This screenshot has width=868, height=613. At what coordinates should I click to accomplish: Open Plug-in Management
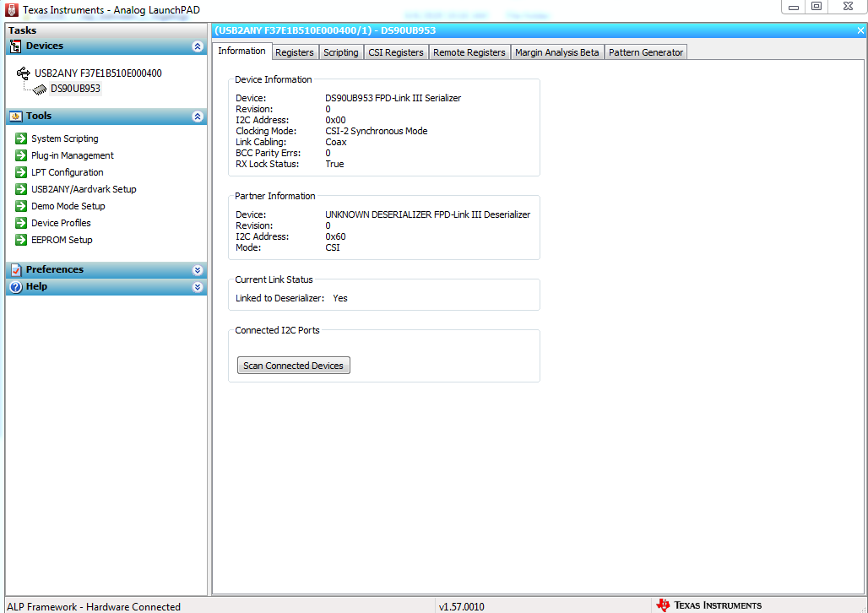pyautogui.click(x=73, y=155)
